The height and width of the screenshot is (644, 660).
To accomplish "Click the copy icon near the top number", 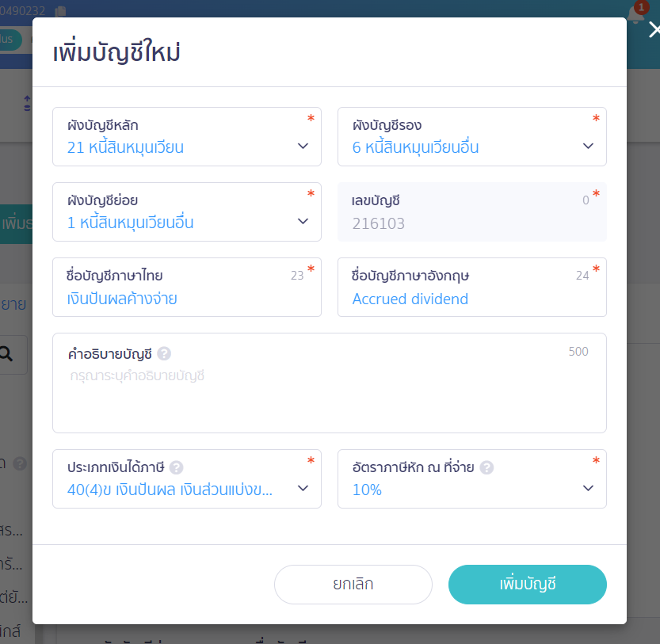I will pyautogui.click(x=60, y=11).
